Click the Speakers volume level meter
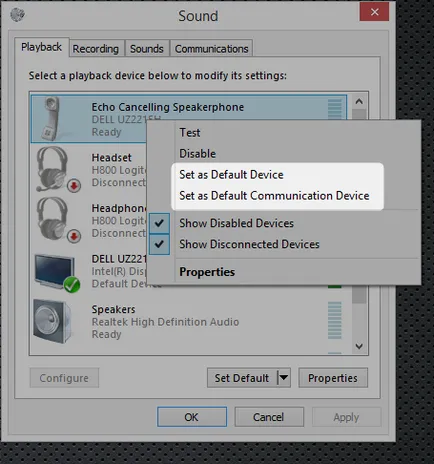The height and width of the screenshot is (464, 434). click(335, 320)
